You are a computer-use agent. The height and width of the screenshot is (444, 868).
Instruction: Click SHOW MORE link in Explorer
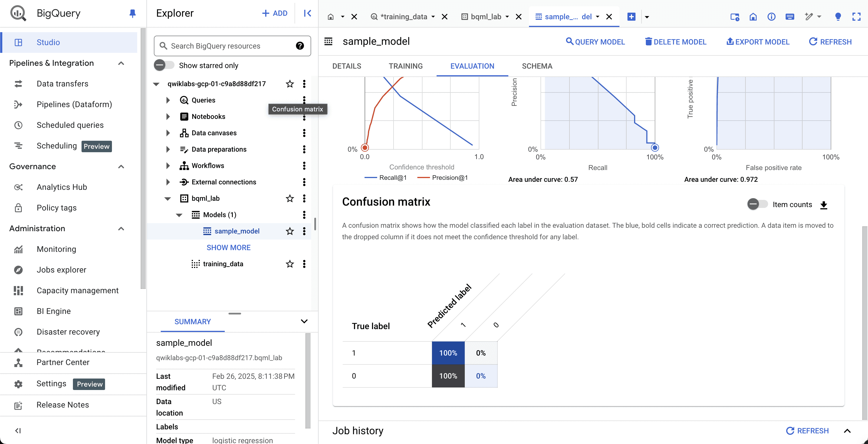[x=228, y=248]
